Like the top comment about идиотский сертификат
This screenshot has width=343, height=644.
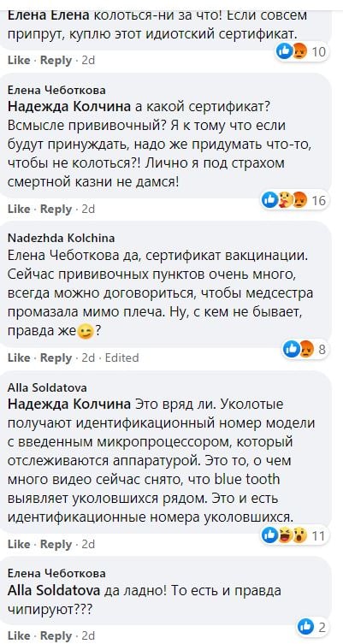click(x=19, y=61)
